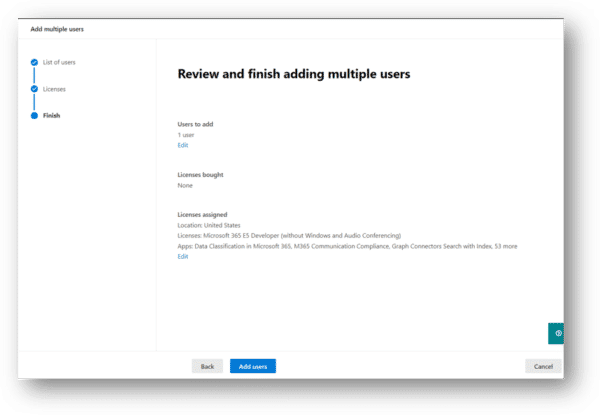Click the Licenses bought section heading
This screenshot has height=415, width=600.
(200, 174)
